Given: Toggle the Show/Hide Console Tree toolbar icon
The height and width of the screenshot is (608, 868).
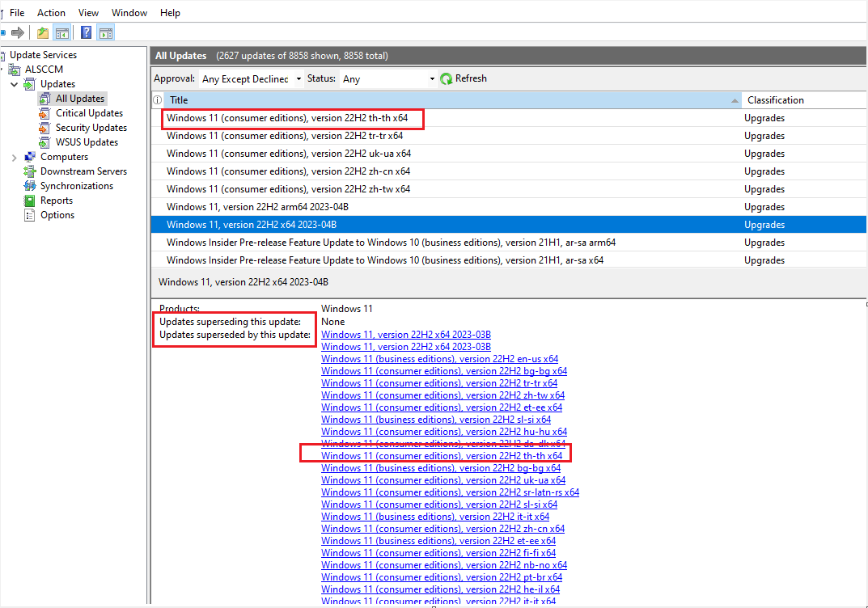Looking at the screenshot, I should [61, 33].
